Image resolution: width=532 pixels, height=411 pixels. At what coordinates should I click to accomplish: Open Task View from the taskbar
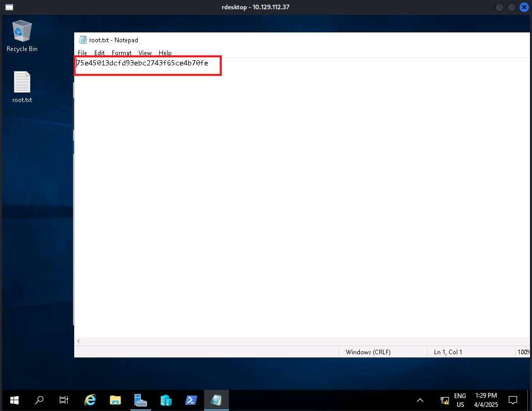(64, 401)
